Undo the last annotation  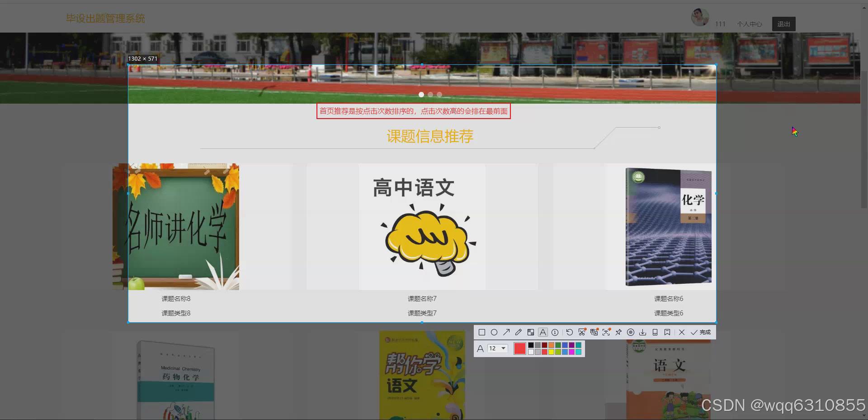point(570,332)
